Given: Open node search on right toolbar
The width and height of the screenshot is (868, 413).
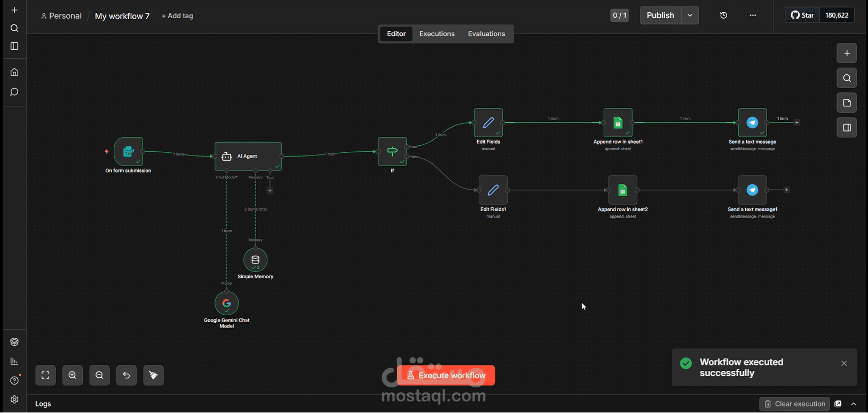Looking at the screenshot, I should click(x=847, y=78).
